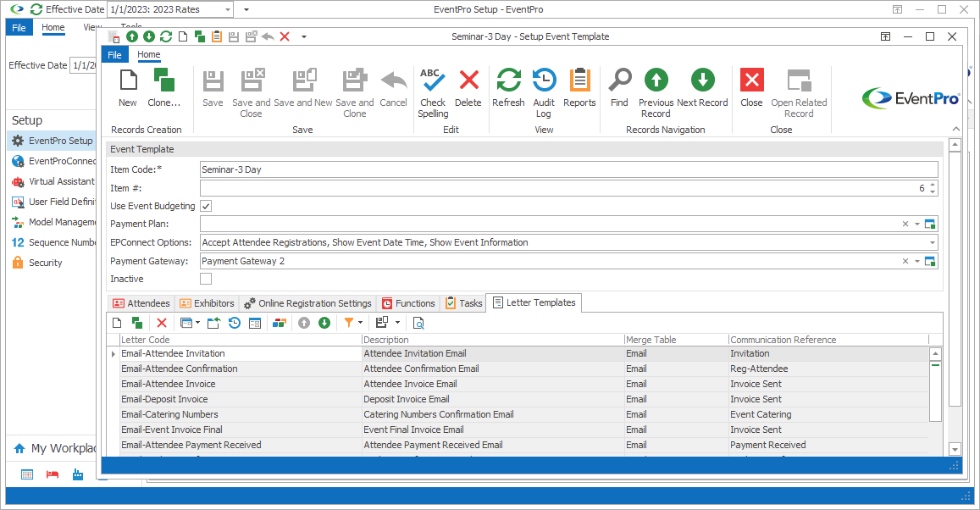Screen dimensions: 980x510
Task: Switch to the Exhibitors tab
Action: [x=207, y=303]
